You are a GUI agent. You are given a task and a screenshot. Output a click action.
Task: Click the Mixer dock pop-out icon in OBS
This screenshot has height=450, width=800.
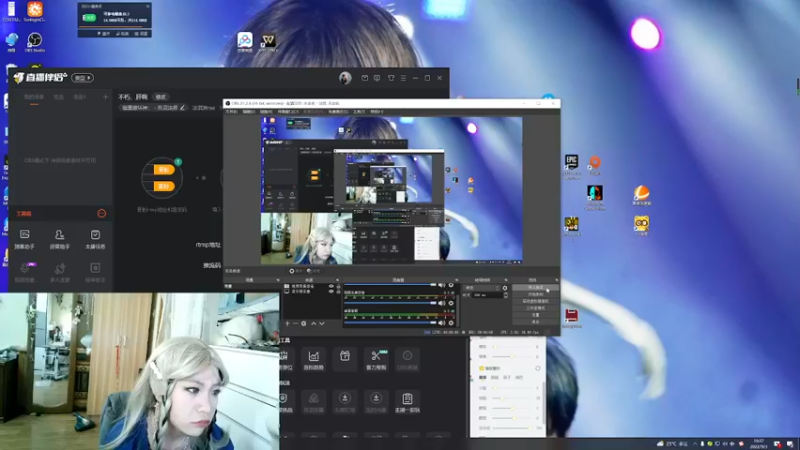pyautogui.click(x=456, y=280)
